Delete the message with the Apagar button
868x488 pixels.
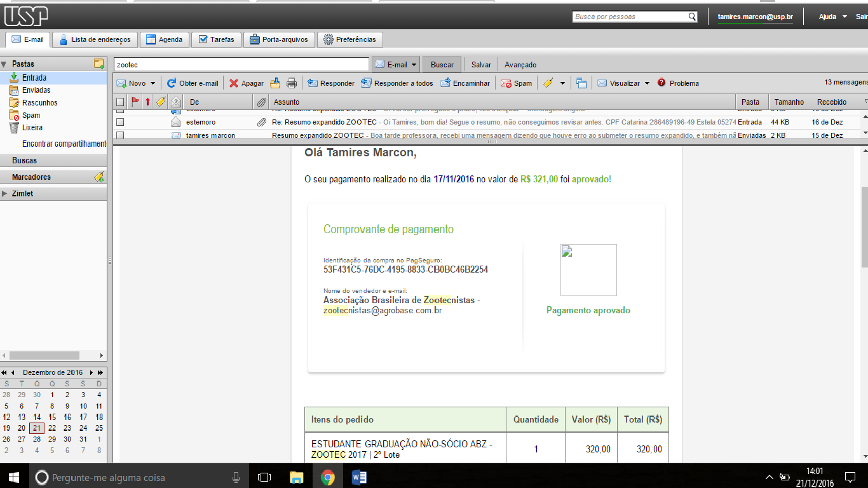(246, 83)
